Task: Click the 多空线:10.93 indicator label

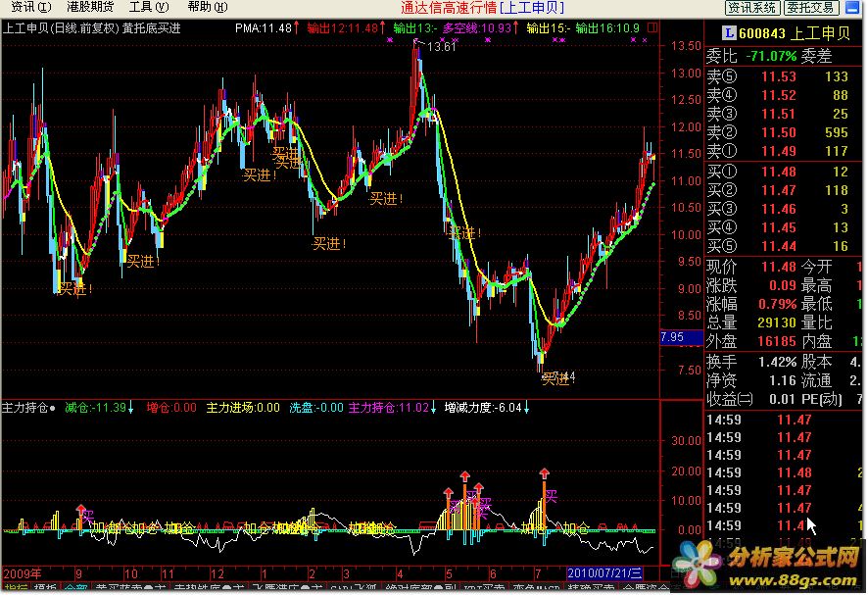Action: pos(478,28)
